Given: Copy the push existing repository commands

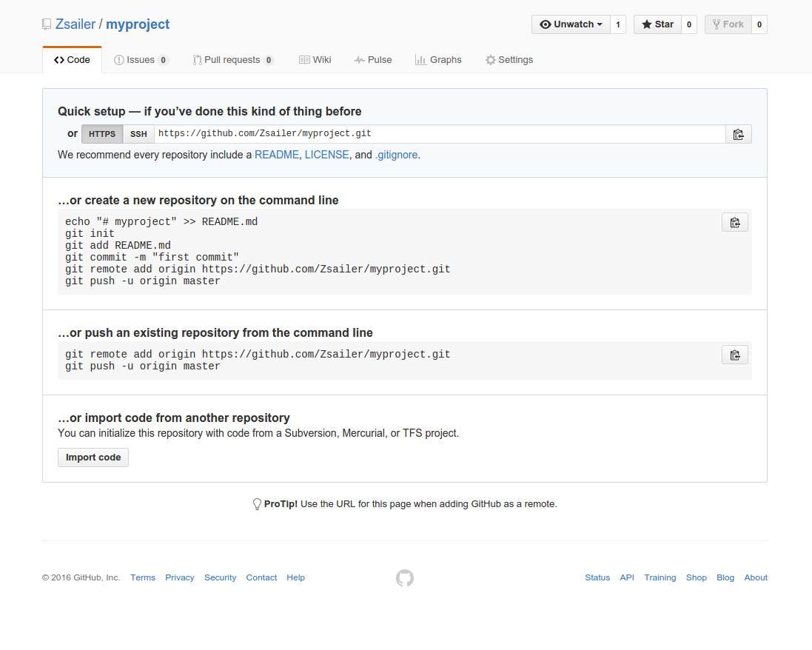Looking at the screenshot, I should tap(734, 355).
